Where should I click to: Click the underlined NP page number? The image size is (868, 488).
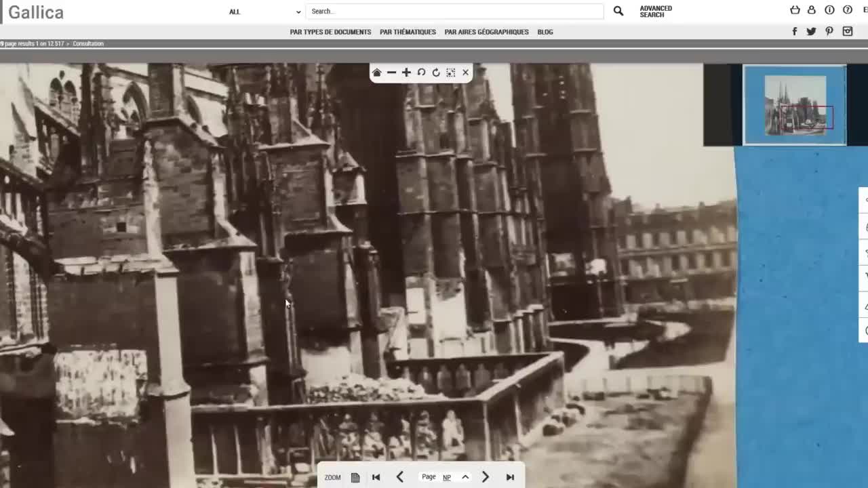[447, 477]
